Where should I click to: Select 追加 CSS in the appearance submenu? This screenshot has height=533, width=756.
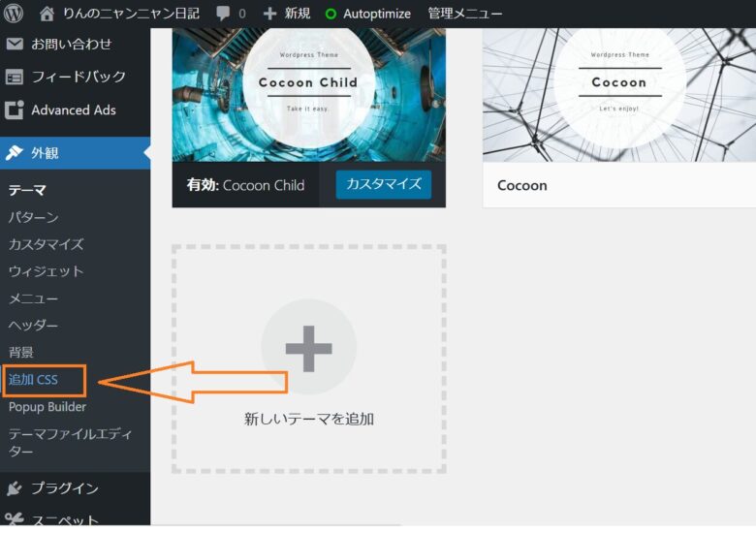34,380
